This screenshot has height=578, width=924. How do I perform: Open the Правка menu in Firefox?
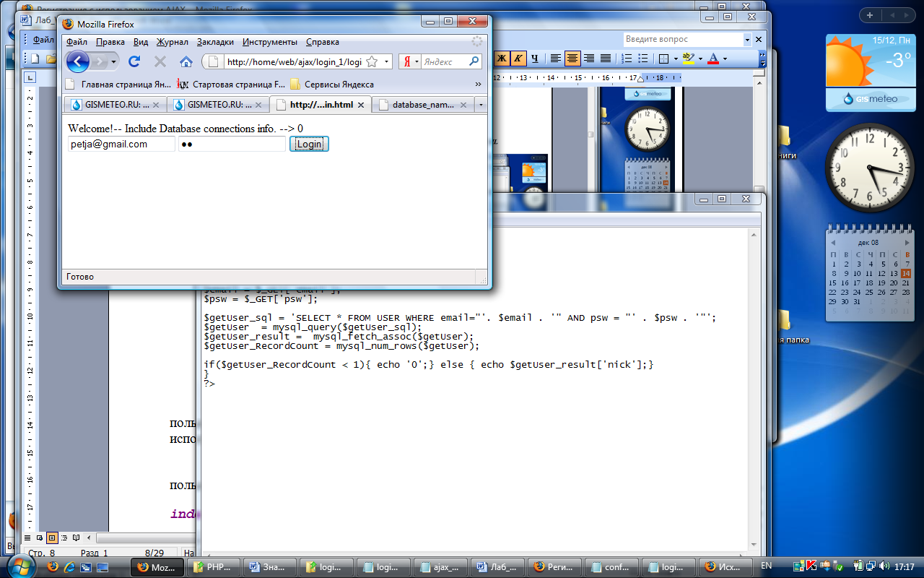point(110,42)
